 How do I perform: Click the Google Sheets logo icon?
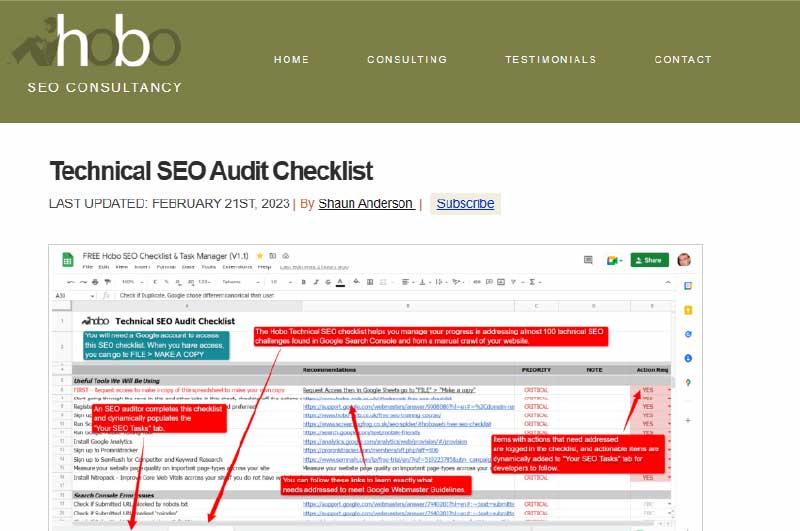67,260
